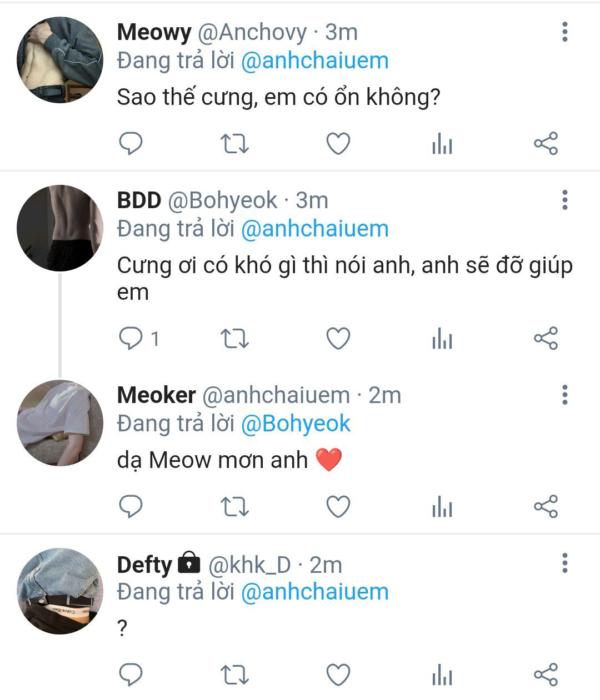Retweet Meowy's reply
This screenshot has width=600, height=700.
pyautogui.click(x=234, y=144)
